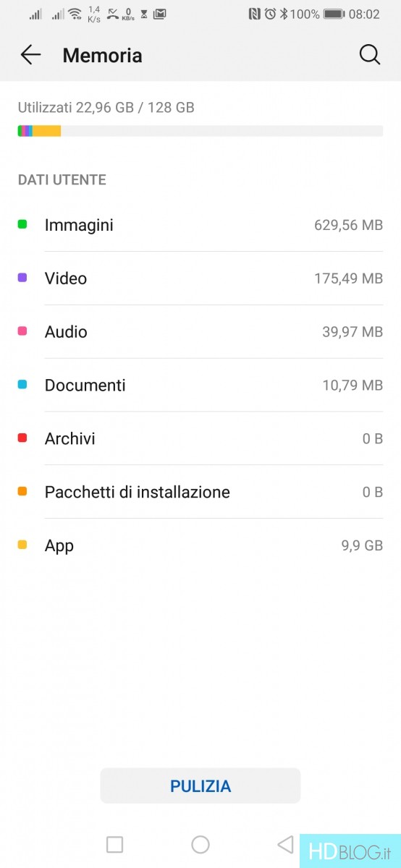Tap the green Immagini color dot
401x868 pixels.
click(22, 224)
